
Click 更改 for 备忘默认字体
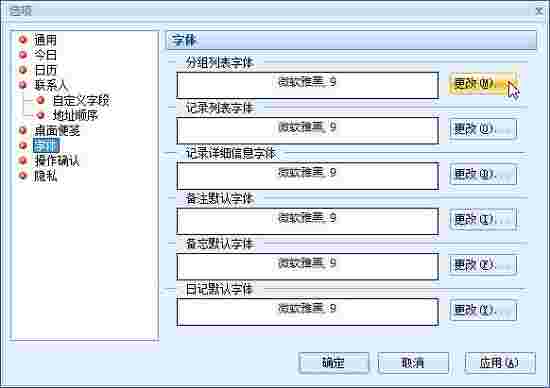(483, 265)
